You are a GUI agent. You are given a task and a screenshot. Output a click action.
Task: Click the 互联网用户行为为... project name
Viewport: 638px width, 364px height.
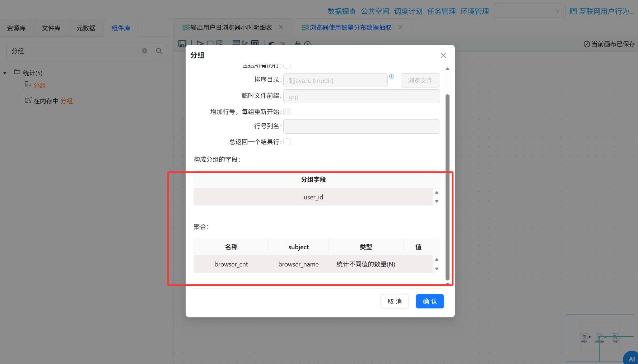(x=607, y=11)
